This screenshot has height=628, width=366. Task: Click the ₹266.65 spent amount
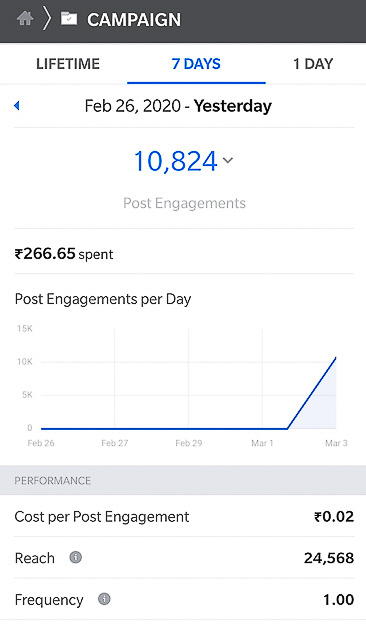tap(45, 254)
